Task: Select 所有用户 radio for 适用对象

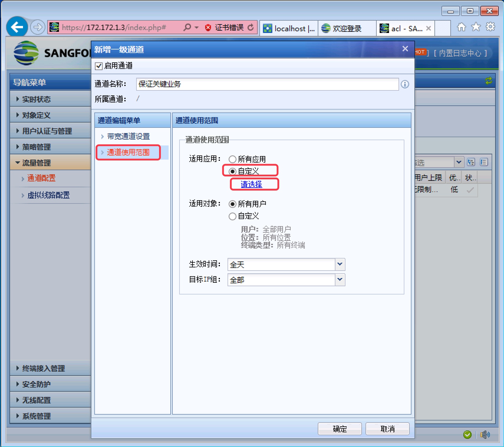Action: (232, 204)
